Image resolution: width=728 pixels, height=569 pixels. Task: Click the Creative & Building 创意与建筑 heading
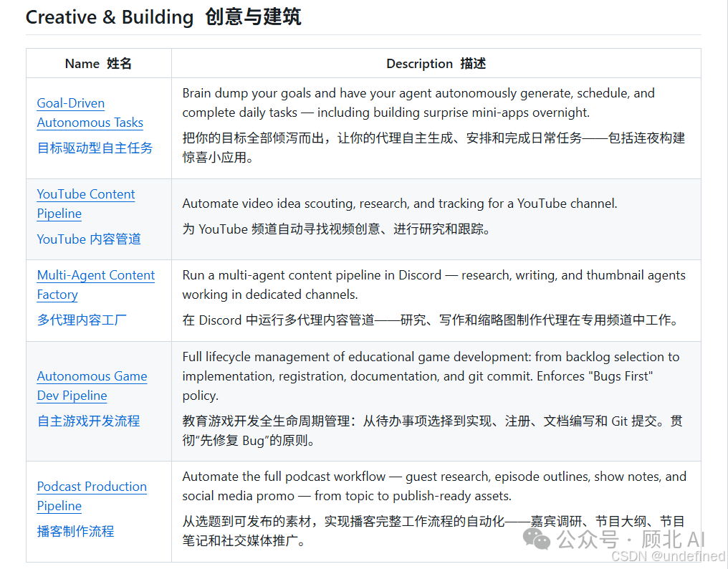163,17
